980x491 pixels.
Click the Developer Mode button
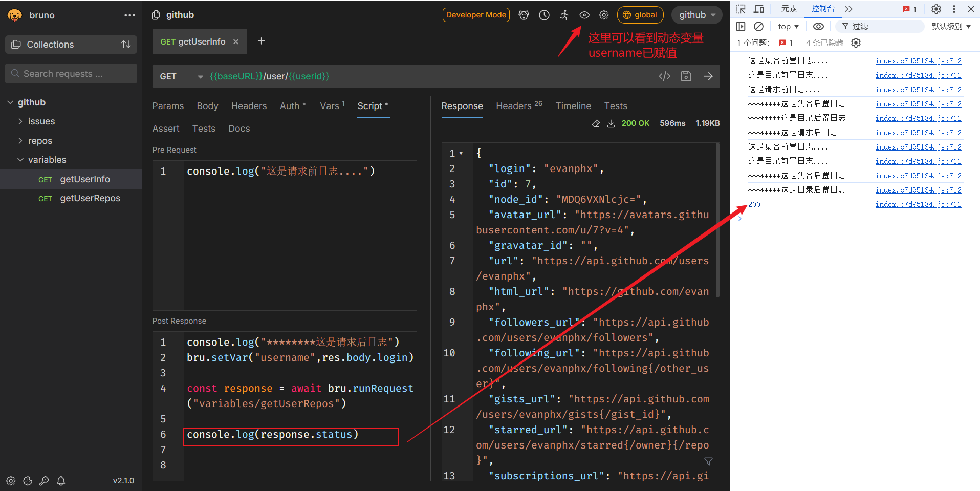[x=475, y=15]
